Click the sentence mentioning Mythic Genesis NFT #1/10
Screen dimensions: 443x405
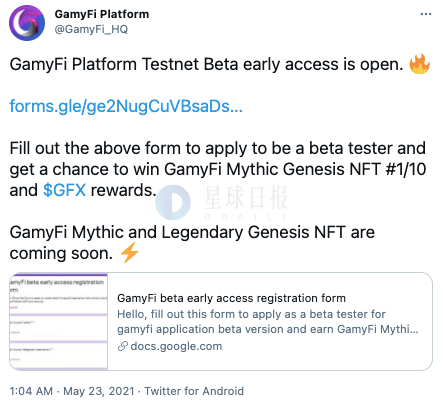[218, 169]
